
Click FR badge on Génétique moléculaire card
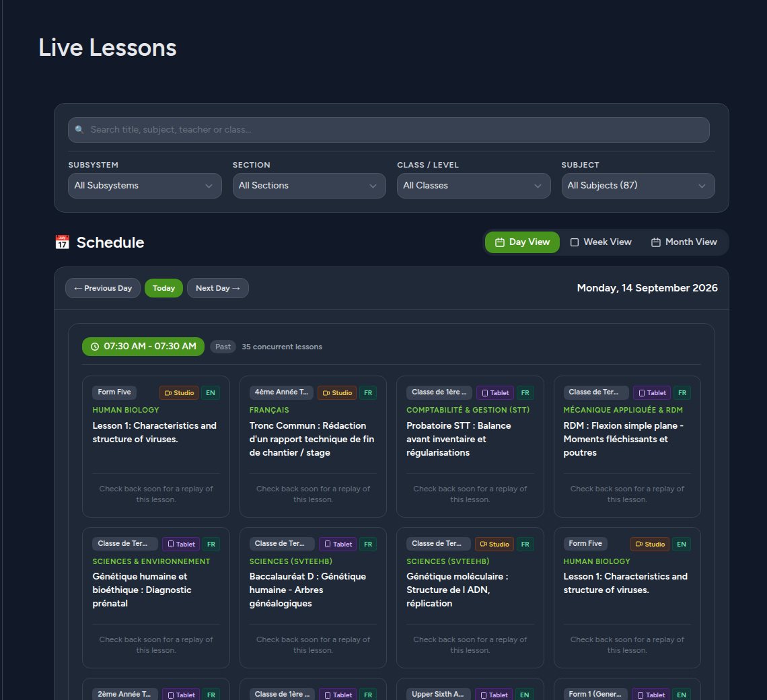tap(525, 544)
